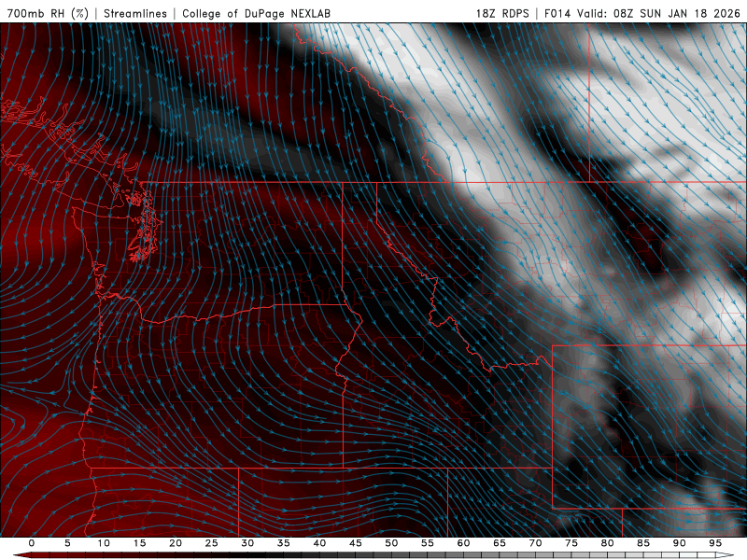This screenshot has width=747, height=560.
Task: Click the '55' value on RH color scale
Action: pos(428,543)
